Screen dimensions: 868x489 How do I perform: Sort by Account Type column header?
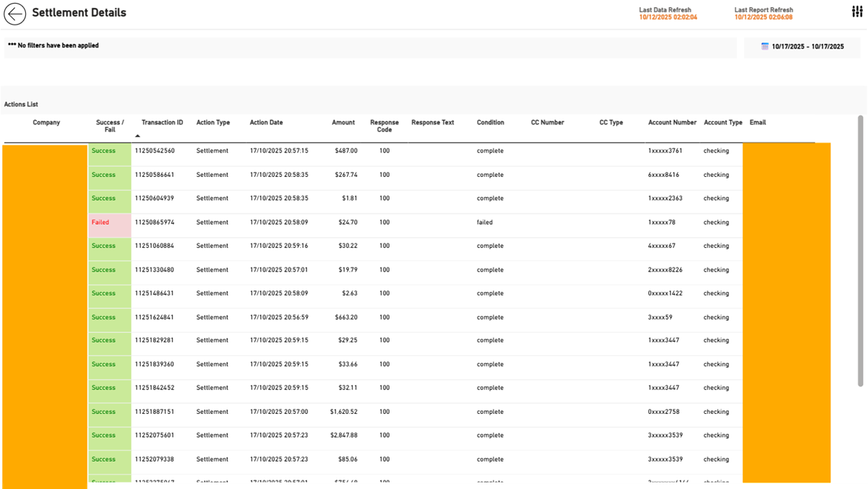click(723, 123)
